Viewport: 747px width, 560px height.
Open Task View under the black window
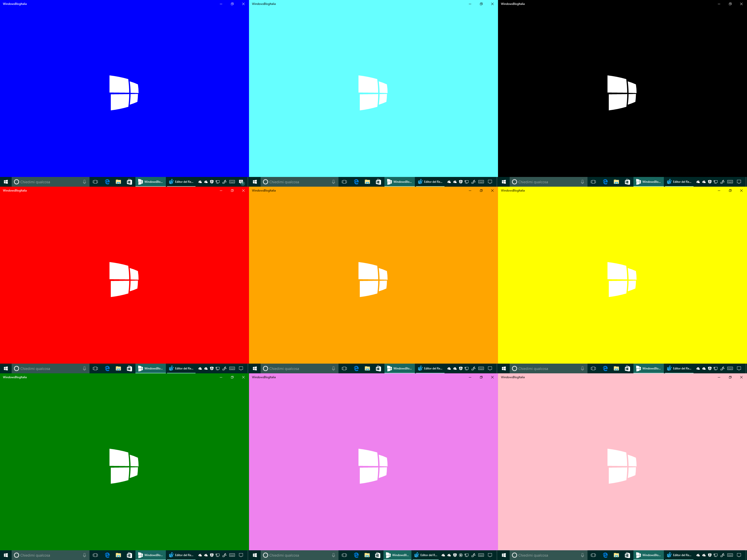593,182
